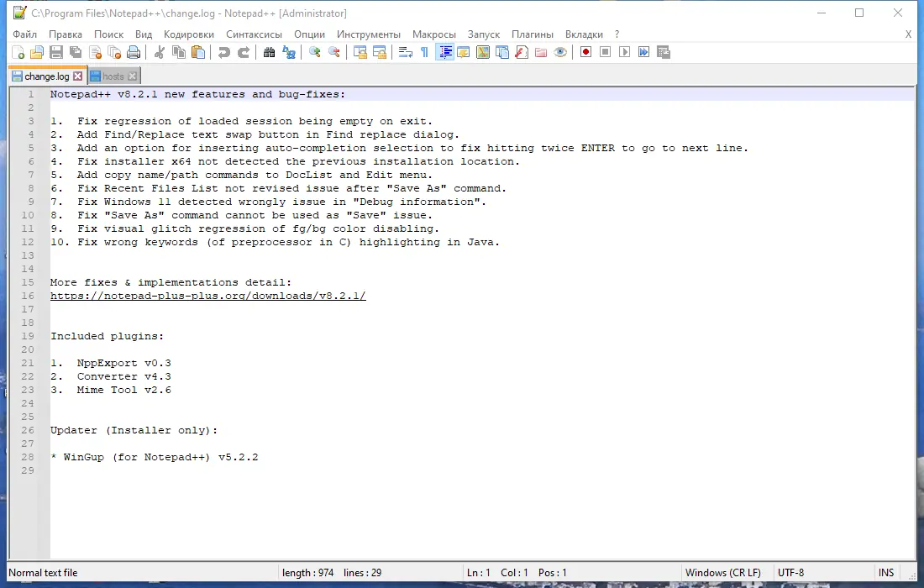
Task: Click the Playback macro icon
Action: pyautogui.click(x=625, y=52)
